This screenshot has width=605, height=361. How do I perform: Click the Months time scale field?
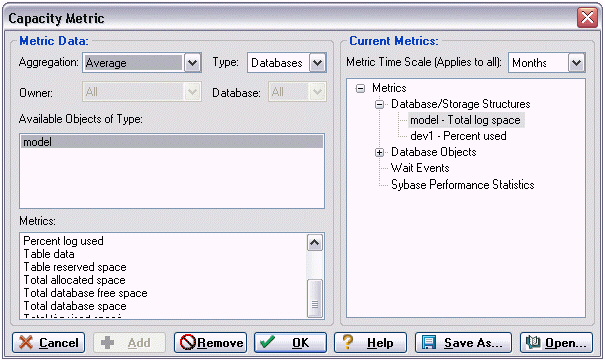tap(538, 62)
